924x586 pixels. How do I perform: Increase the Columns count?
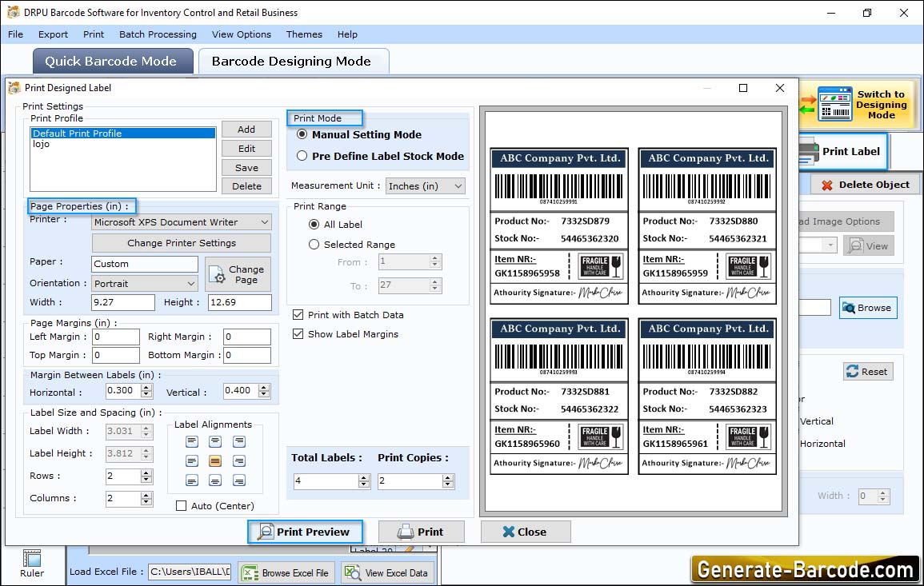point(146,495)
